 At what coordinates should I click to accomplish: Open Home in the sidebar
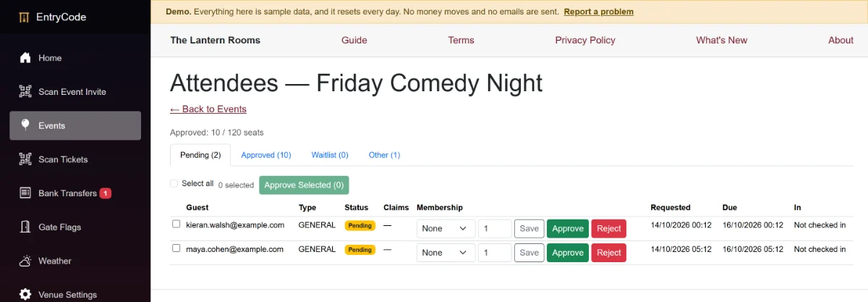click(75, 58)
